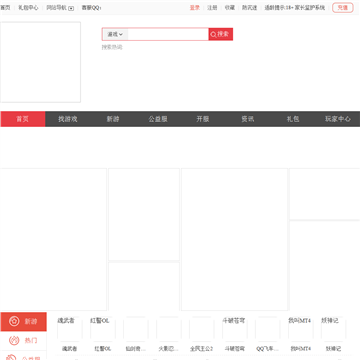Focus the search text input field

point(168,34)
